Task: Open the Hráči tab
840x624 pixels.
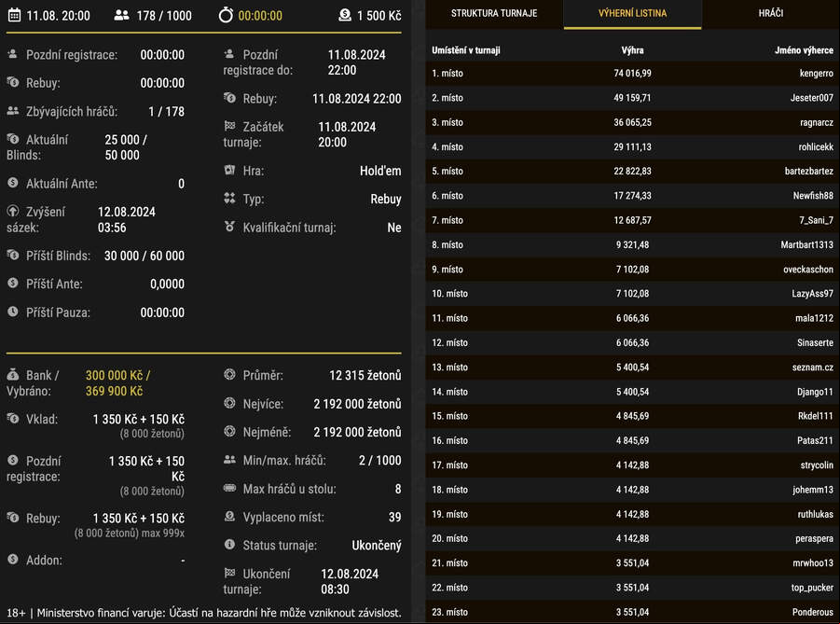Action: [x=770, y=13]
